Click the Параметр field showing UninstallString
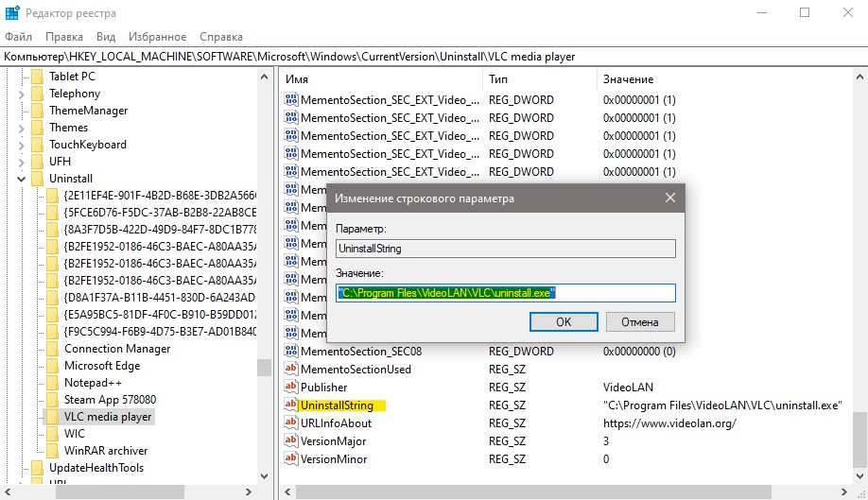Image resolution: width=868 pixels, height=500 pixels. 506,249
